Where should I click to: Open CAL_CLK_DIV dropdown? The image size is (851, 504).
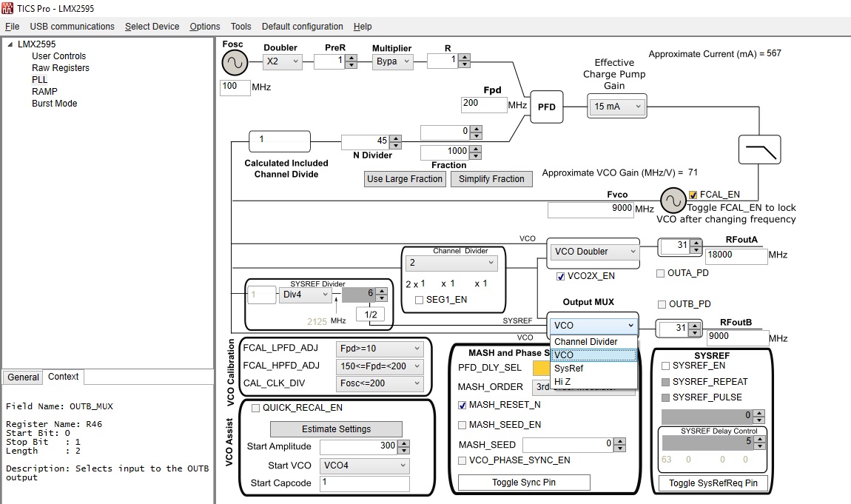pos(380,383)
